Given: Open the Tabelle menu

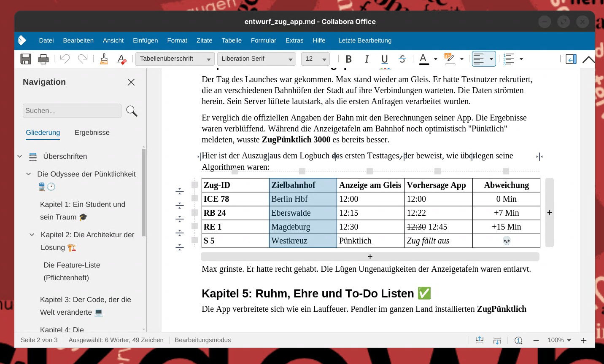Looking at the screenshot, I should 232,40.
